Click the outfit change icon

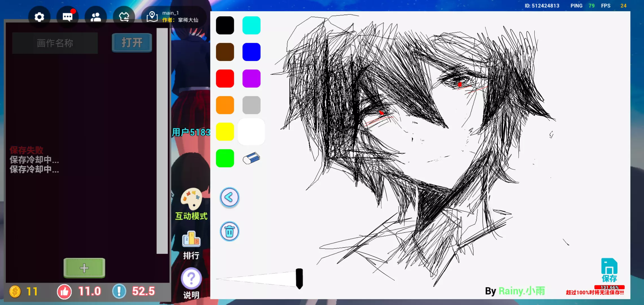click(124, 17)
